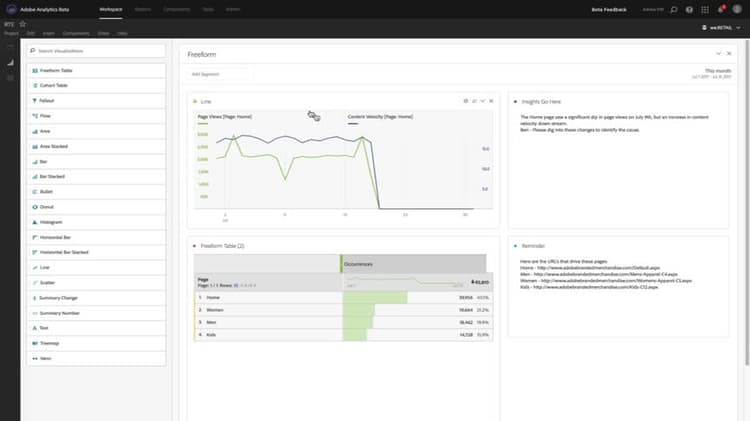Image resolution: width=750 pixels, height=421 pixels.
Task: Select the Donut visualization
Action: (97, 207)
